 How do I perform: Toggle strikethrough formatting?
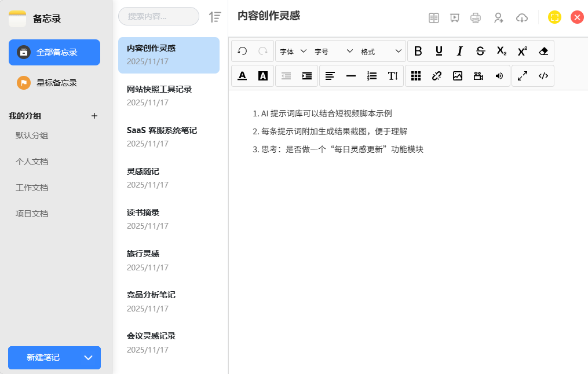[480, 52]
